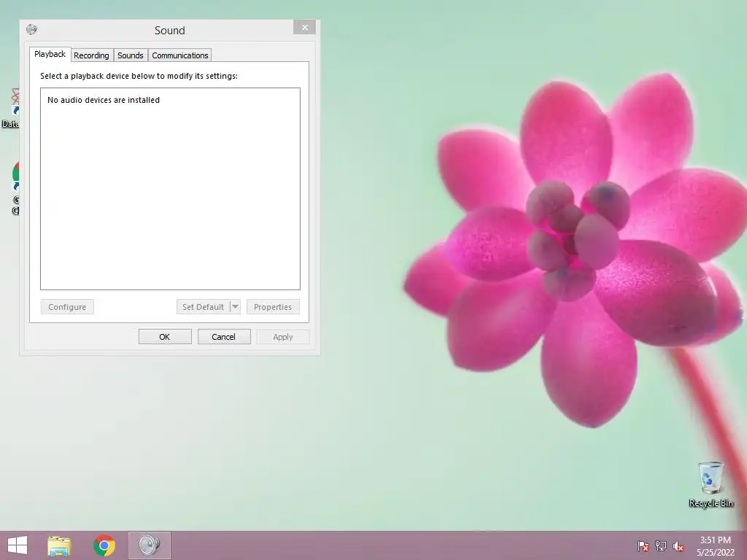Click the greyed-out Apply button
The image size is (747, 560).
click(283, 337)
